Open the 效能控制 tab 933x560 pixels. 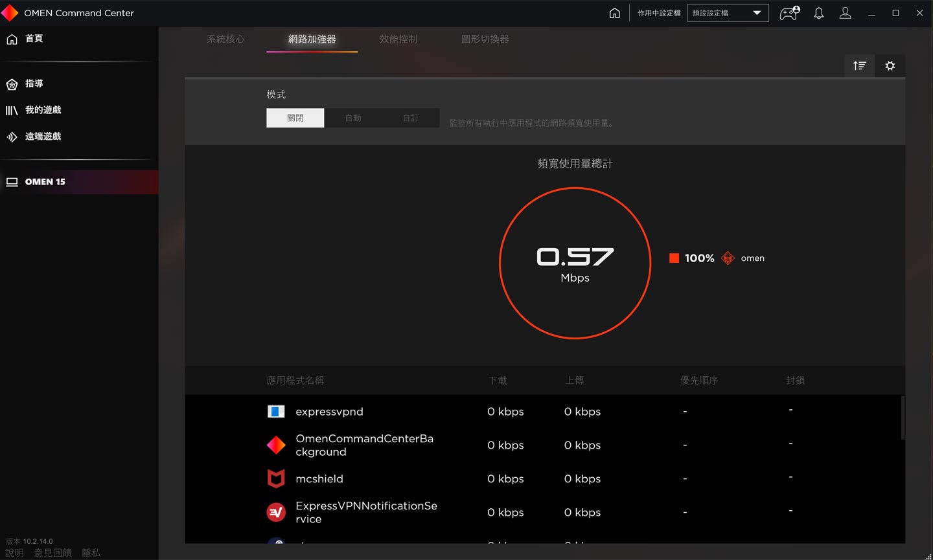click(398, 39)
